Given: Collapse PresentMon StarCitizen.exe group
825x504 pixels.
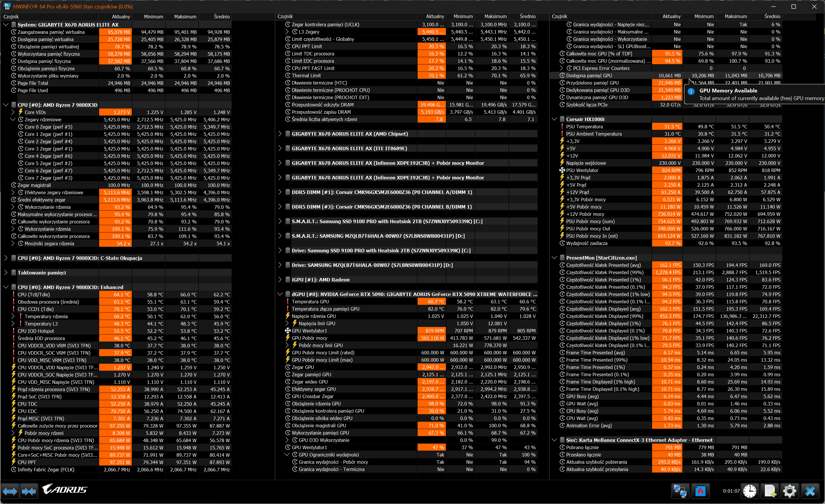Looking at the screenshot, I should pos(554,258).
